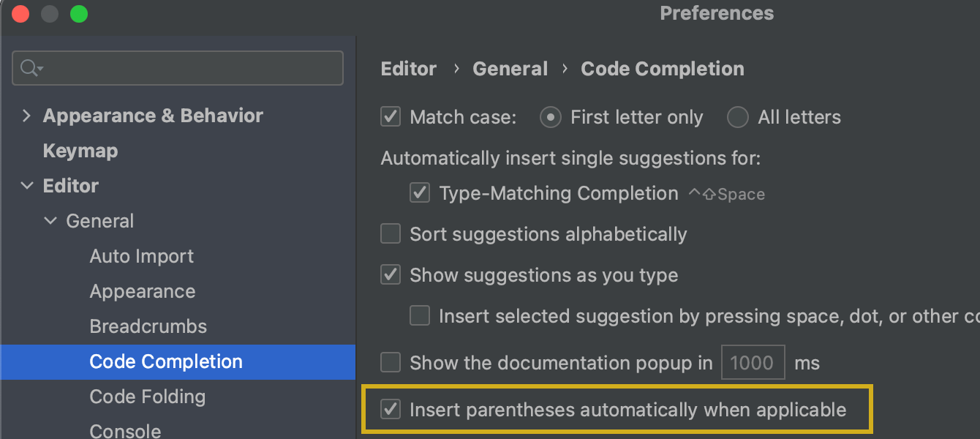The image size is (980, 439).
Task: Toggle the Match case checkbox
Action: [391, 117]
